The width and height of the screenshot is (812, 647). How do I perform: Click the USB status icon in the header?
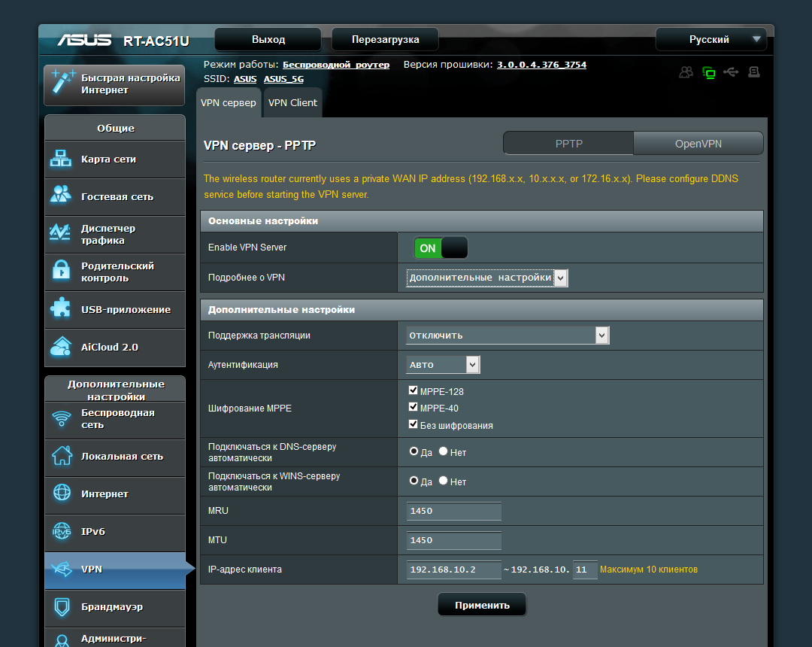pyautogui.click(x=732, y=72)
